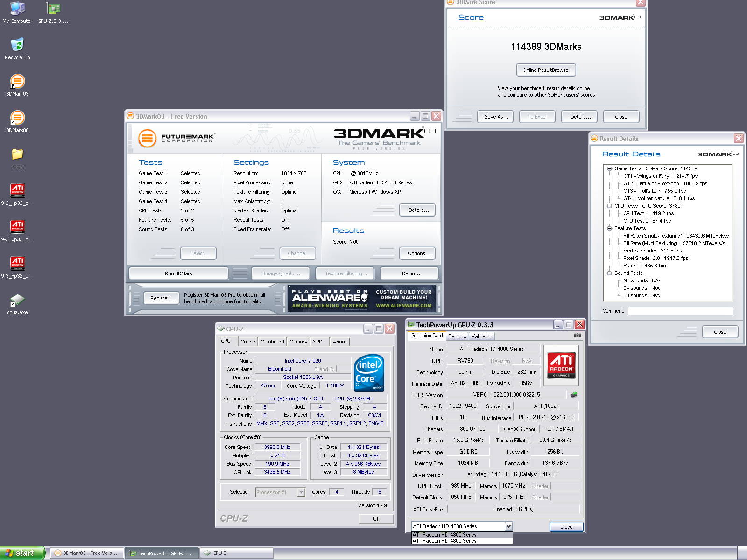Image resolution: width=747 pixels, height=560 pixels.
Task: Click Close button in GPU-Z window
Action: click(566, 527)
